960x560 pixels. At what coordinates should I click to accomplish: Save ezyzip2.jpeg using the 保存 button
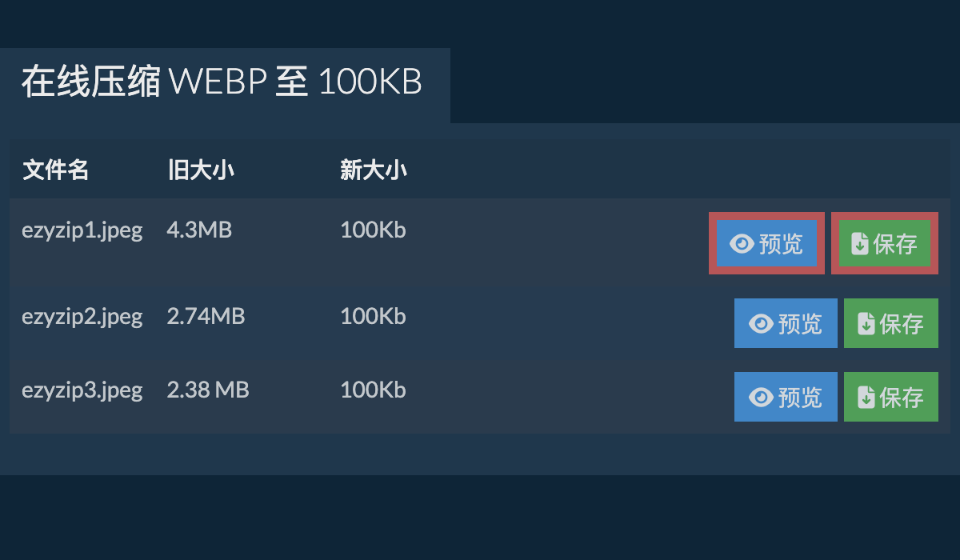coord(890,323)
